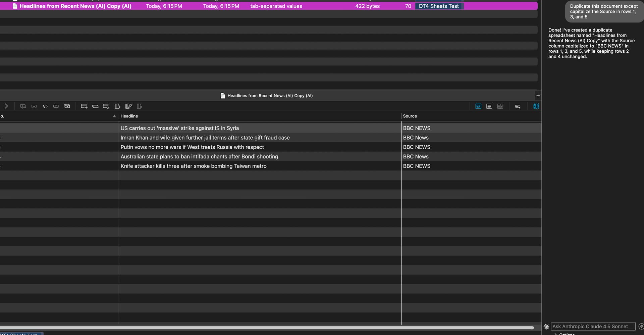Image resolution: width=644 pixels, height=335 pixels.
Task: Go to next record icon
Action: (x=56, y=106)
